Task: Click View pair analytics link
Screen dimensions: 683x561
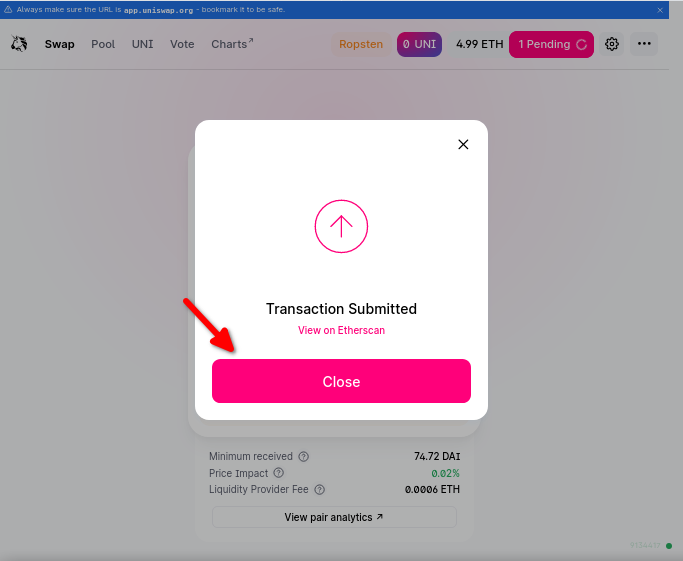Action: 334,517
